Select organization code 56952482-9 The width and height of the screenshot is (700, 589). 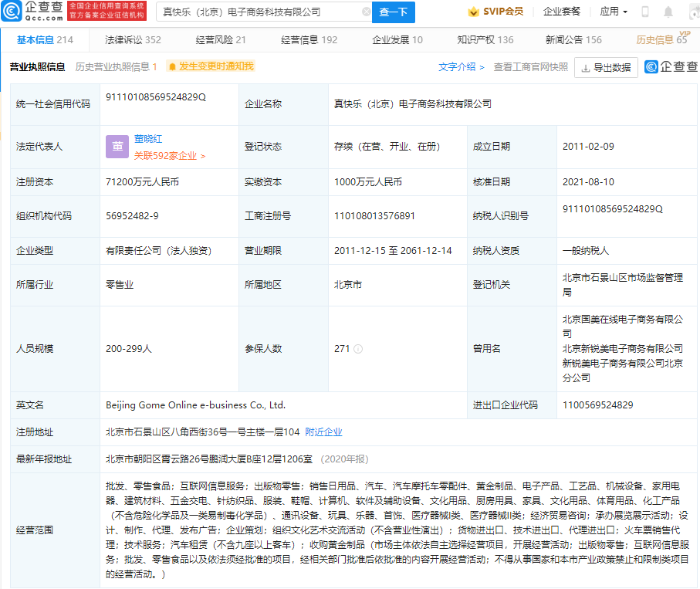tap(132, 216)
